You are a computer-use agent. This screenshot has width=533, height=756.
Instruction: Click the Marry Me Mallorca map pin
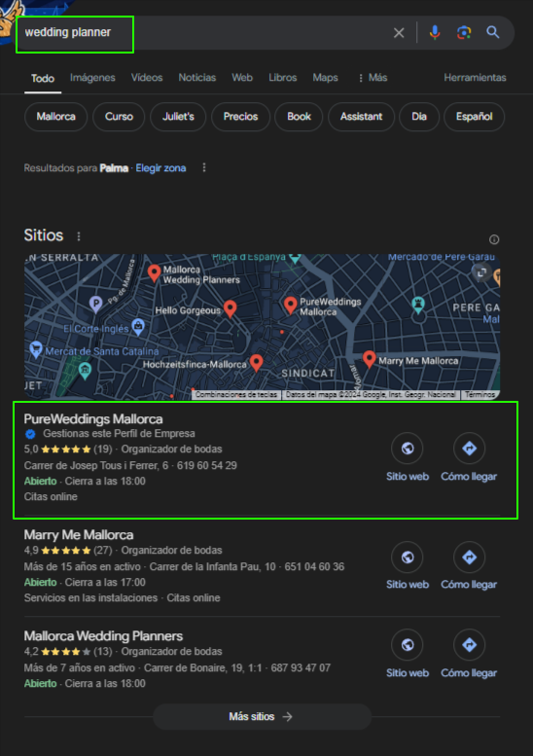(370, 359)
